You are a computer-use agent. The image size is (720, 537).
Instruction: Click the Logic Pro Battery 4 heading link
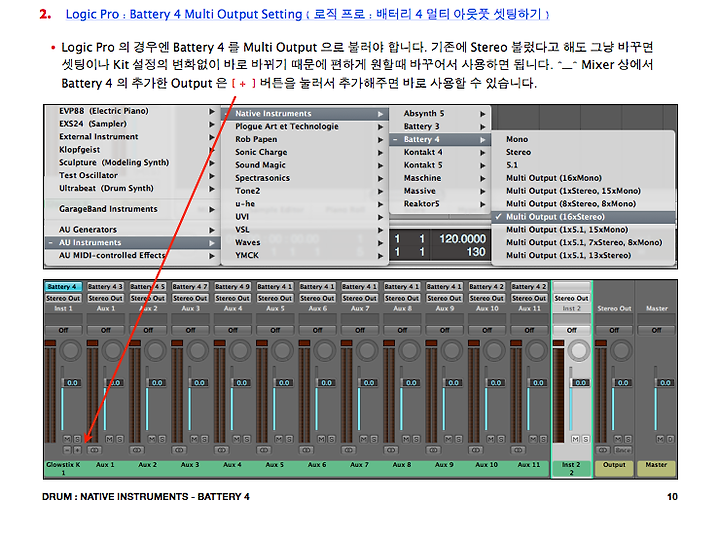[307, 14]
